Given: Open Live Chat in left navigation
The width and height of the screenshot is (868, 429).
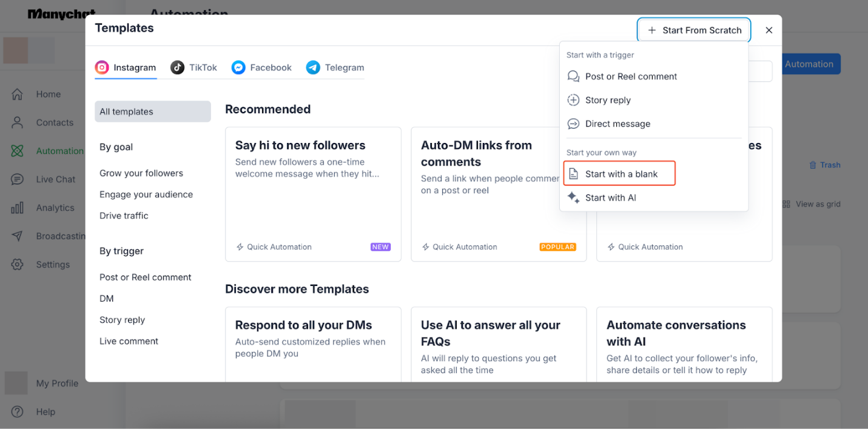Looking at the screenshot, I should click(x=55, y=179).
